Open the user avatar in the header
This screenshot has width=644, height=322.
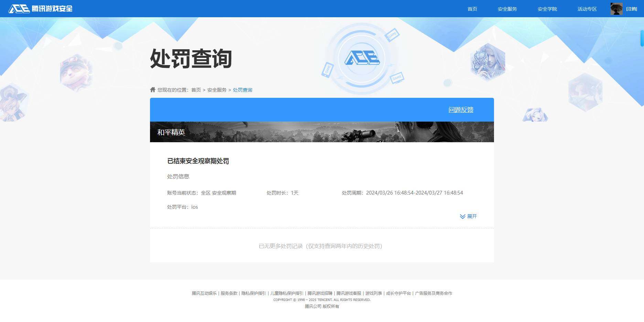[616, 9]
